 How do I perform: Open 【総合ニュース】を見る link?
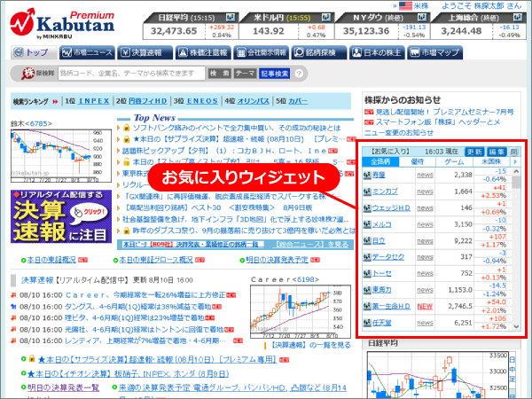[311, 245]
